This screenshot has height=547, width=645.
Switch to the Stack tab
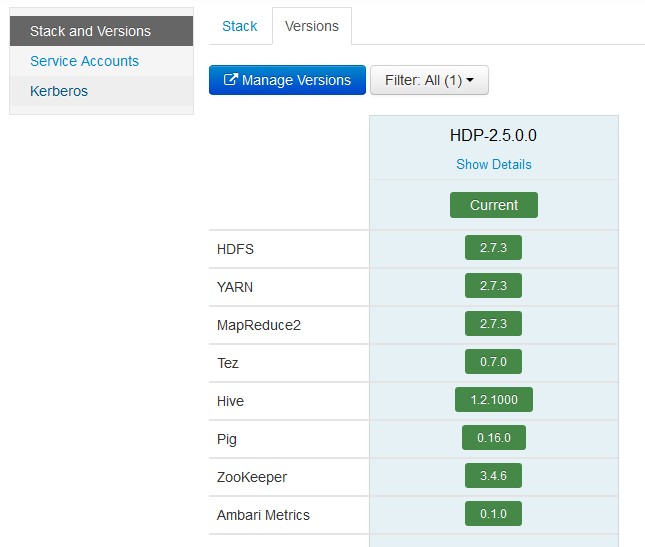click(x=240, y=26)
